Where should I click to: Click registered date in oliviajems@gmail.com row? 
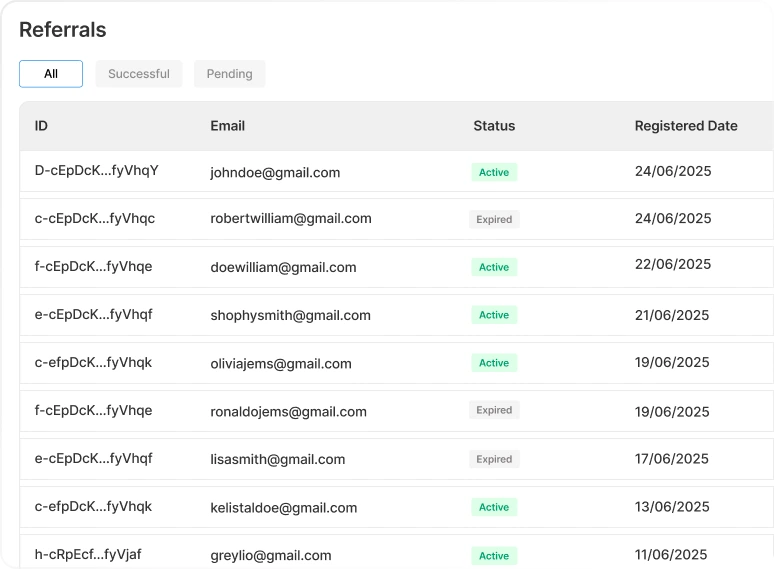[x=672, y=363]
